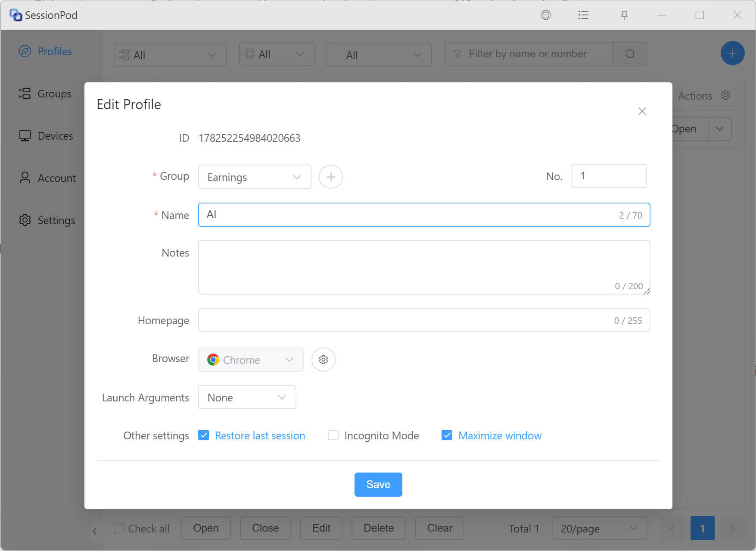Focus the Homepage input field
The height and width of the screenshot is (551, 756).
[424, 320]
